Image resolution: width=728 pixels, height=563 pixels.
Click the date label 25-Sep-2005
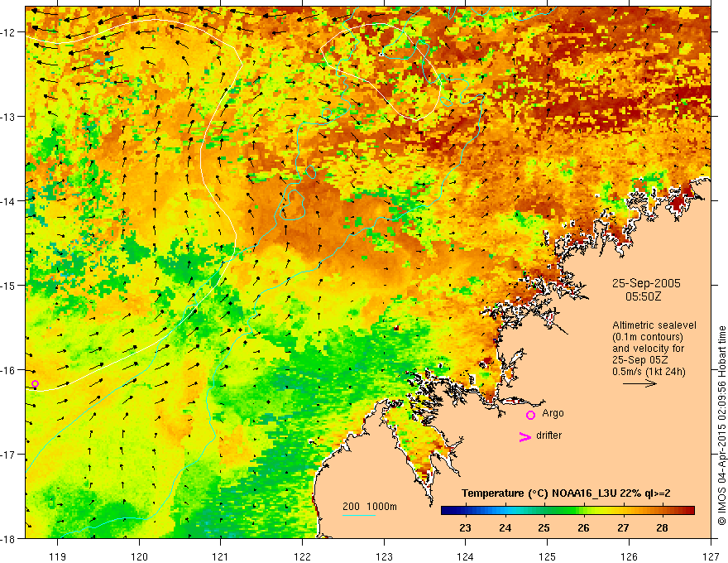pyautogui.click(x=646, y=283)
